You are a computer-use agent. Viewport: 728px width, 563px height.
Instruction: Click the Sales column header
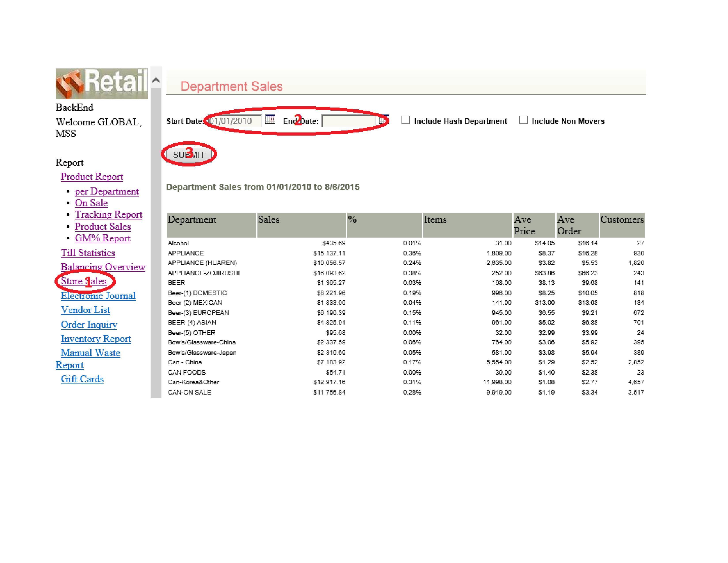click(x=302, y=225)
